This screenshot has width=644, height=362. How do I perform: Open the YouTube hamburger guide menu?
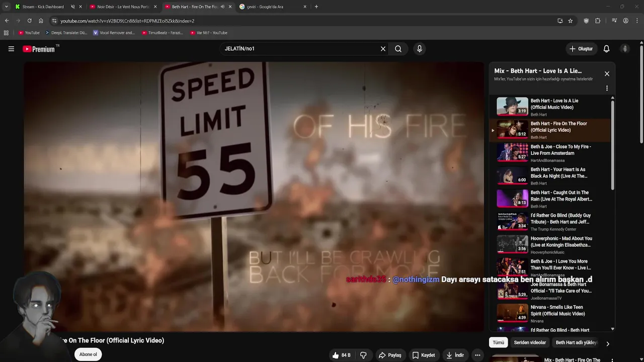click(x=11, y=49)
